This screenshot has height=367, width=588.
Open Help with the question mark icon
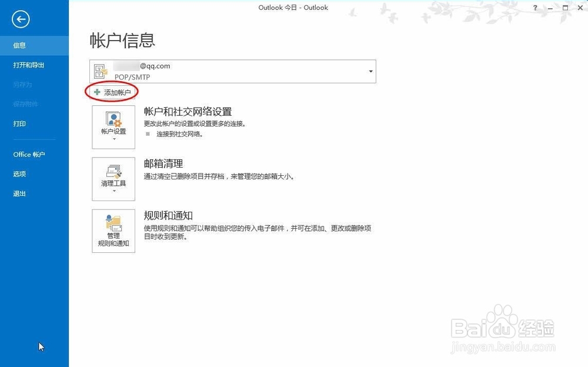[x=535, y=8]
